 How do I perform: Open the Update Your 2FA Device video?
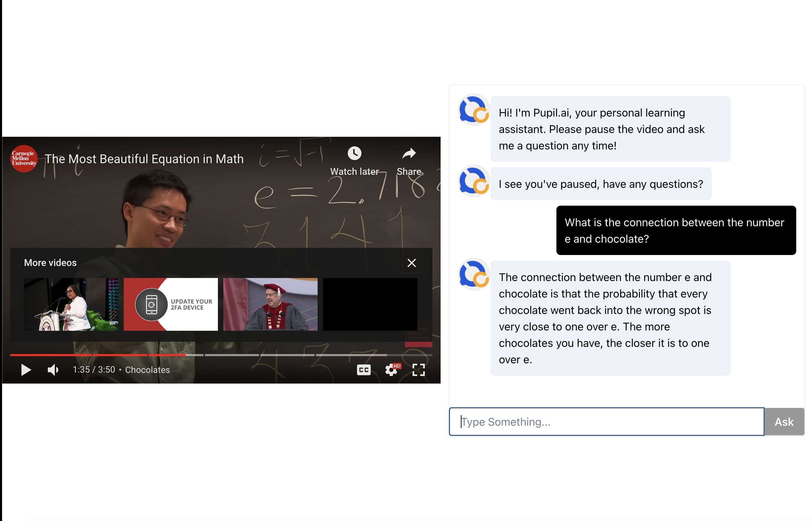click(171, 304)
